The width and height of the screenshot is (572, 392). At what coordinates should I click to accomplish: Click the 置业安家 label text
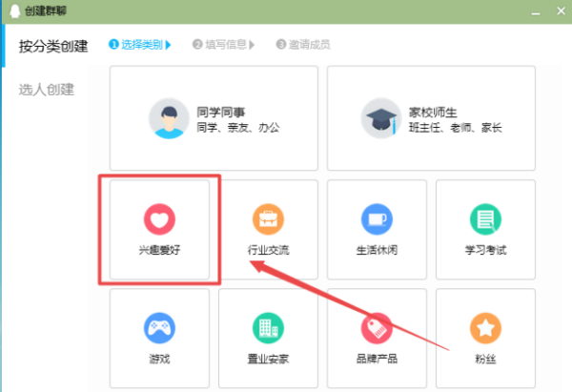click(268, 359)
